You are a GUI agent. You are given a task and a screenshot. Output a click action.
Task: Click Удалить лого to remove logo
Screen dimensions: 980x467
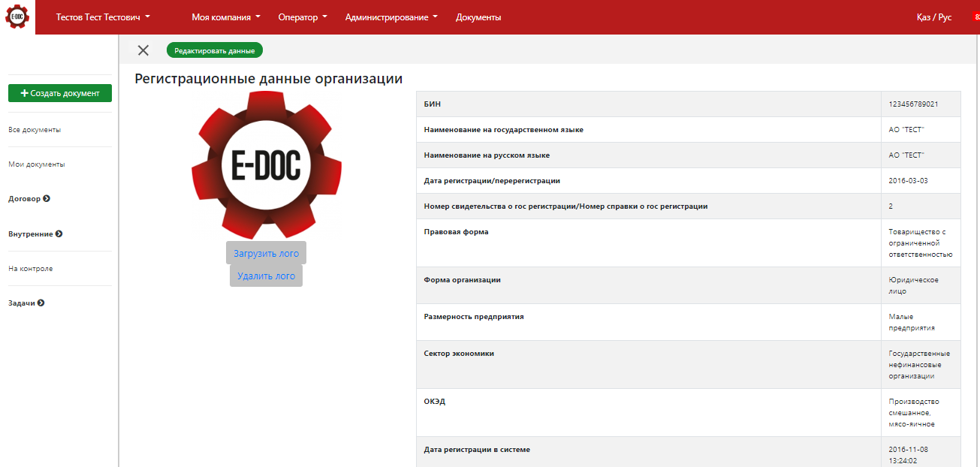click(266, 276)
